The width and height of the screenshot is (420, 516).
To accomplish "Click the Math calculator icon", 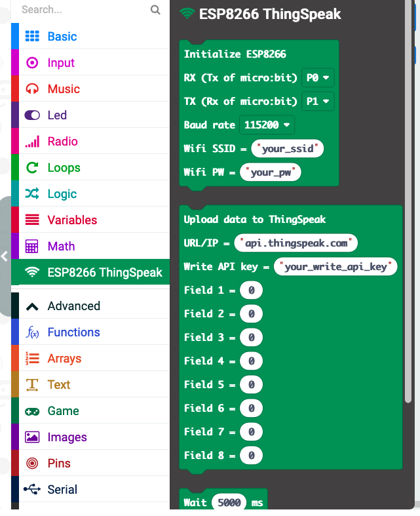I will pos(32,247).
